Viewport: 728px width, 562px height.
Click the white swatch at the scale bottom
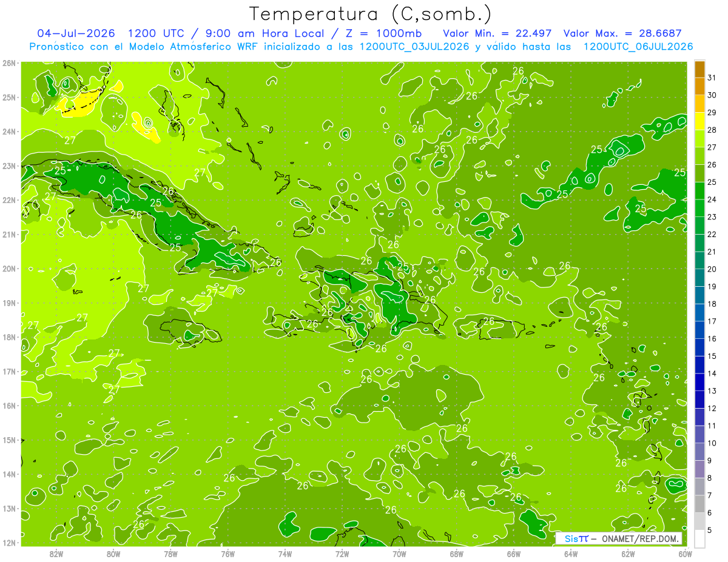point(699,538)
